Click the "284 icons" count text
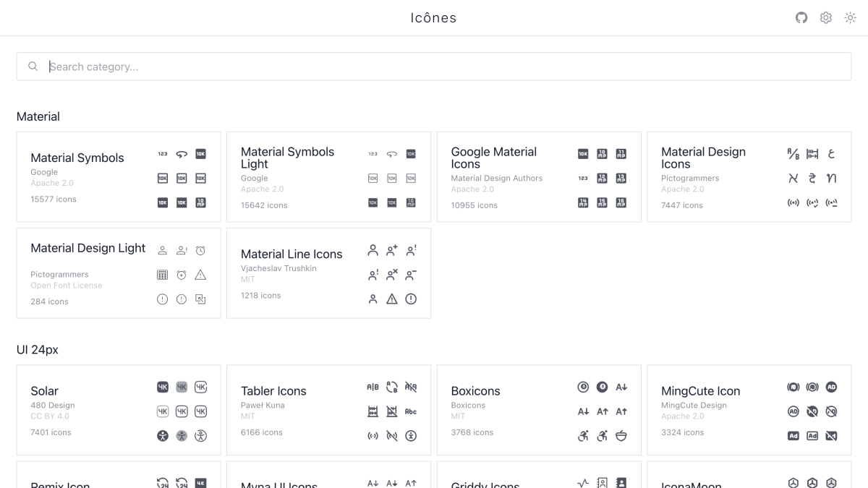The width and height of the screenshot is (868, 488). click(x=49, y=301)
